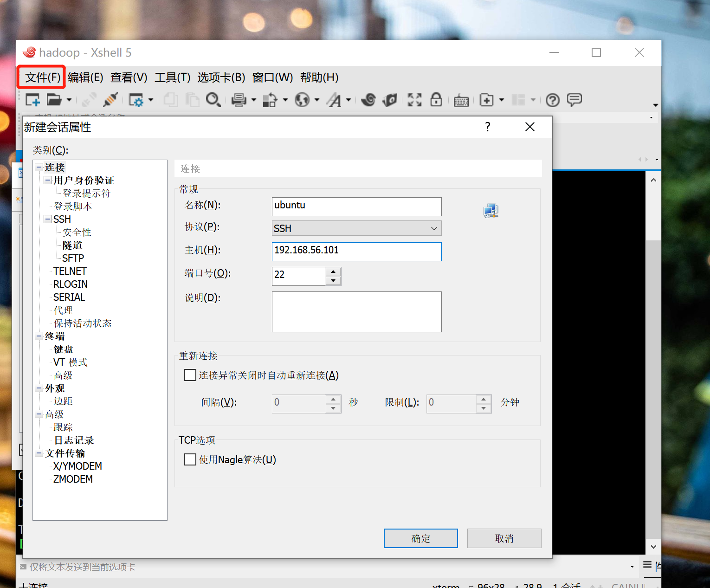
Task: Open session properties gear icon
Action: [136, 100]
